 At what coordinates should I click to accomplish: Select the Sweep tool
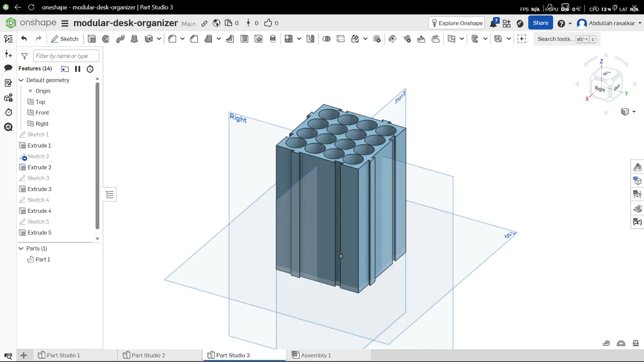[120, 39]
